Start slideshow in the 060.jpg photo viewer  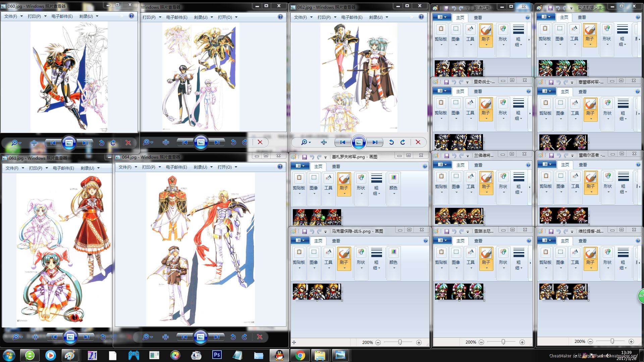69,143
